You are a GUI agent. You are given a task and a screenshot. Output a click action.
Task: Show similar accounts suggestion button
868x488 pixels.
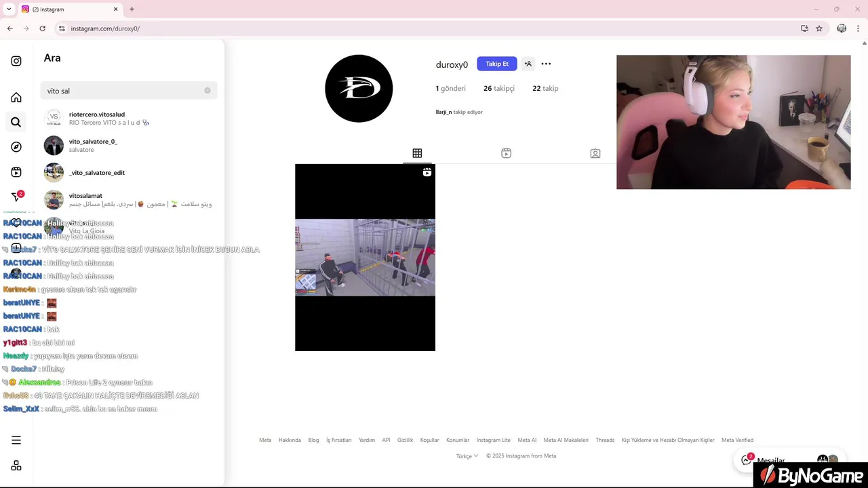click(528, 64)
